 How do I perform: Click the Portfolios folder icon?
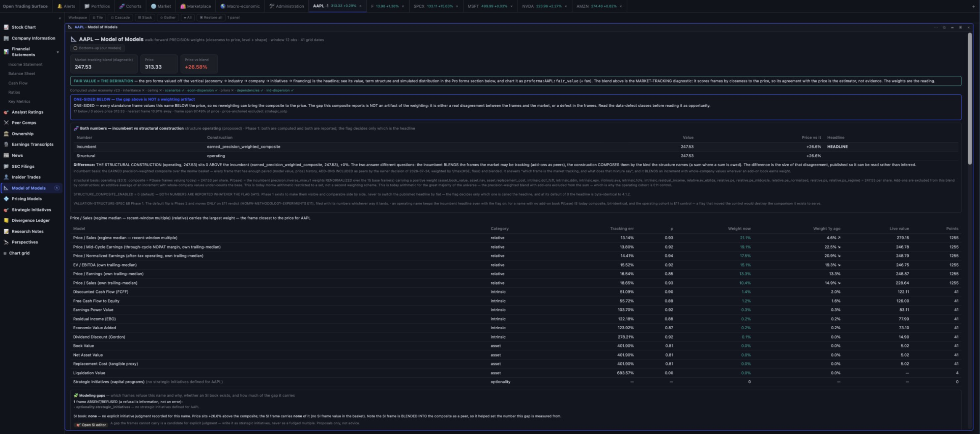(x=87, y=6)
